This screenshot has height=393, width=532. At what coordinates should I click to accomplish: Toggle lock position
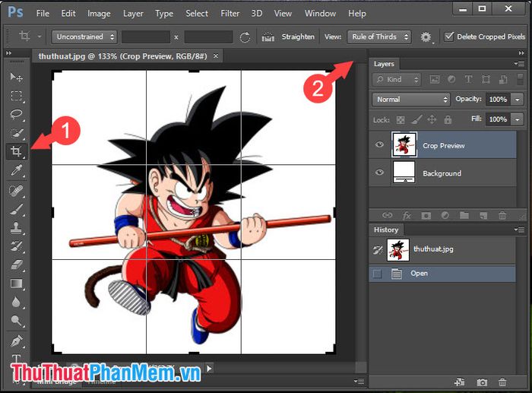[432, 119]
